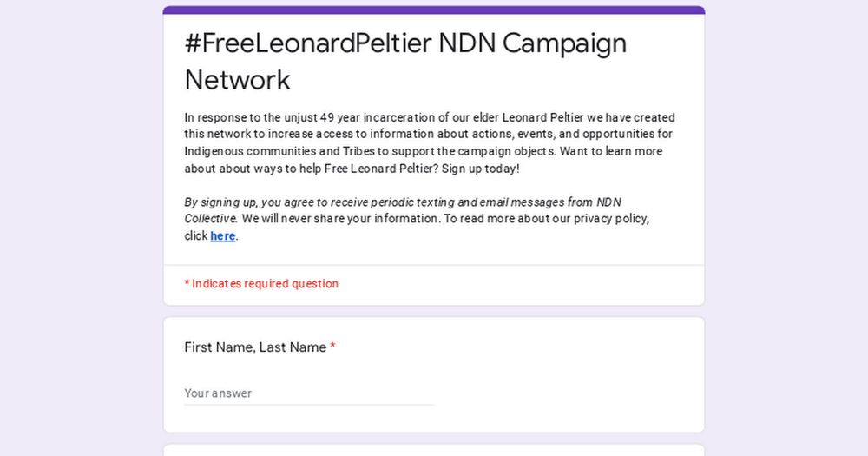Click "Free Leonard Peltier?" in the description

(x=381, y=169)
